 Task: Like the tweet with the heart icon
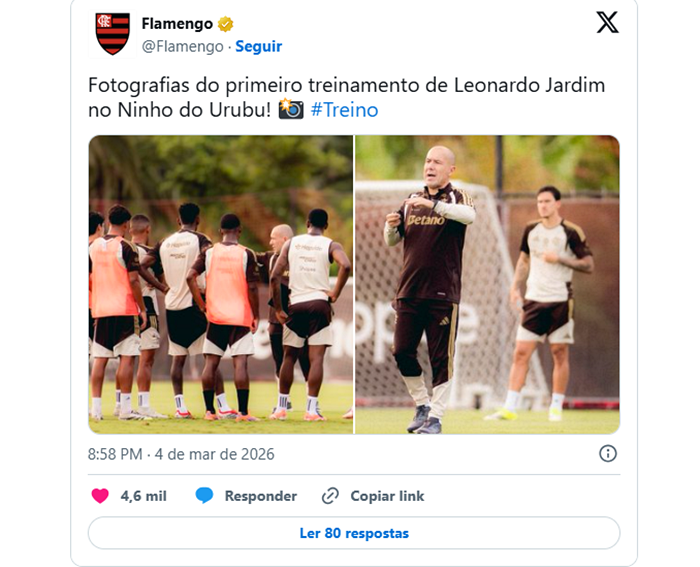(100, 496)
